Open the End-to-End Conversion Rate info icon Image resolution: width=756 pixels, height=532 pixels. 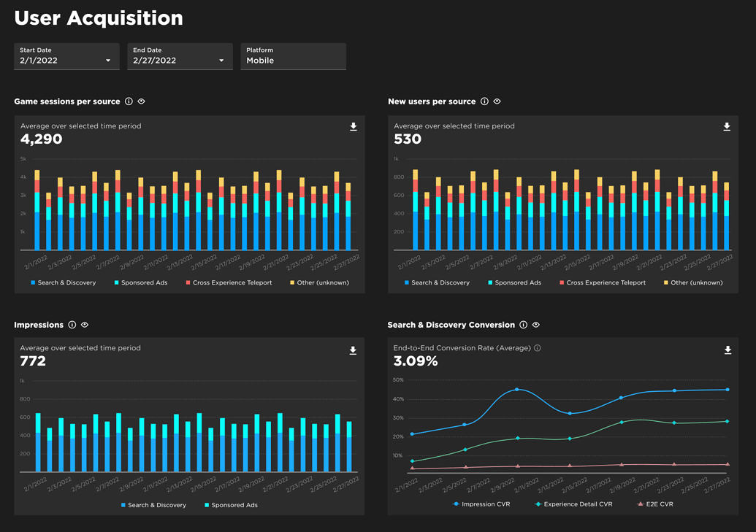(538, 348)
